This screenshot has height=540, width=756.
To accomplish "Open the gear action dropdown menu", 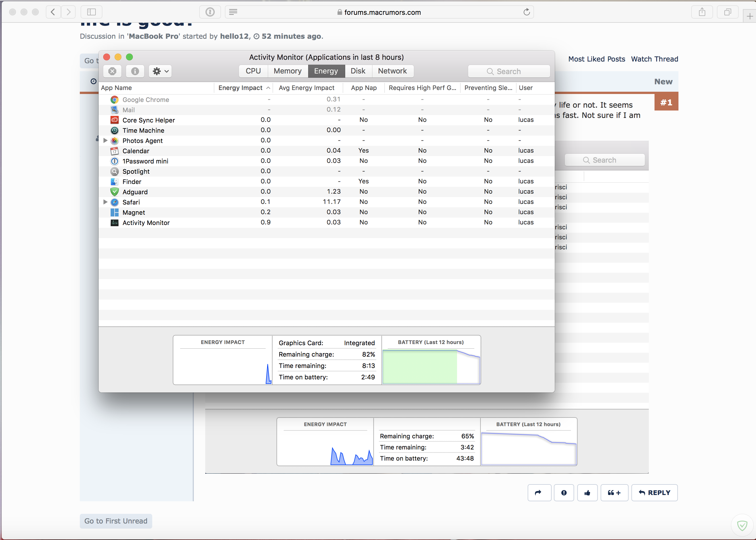I will 160,71.
